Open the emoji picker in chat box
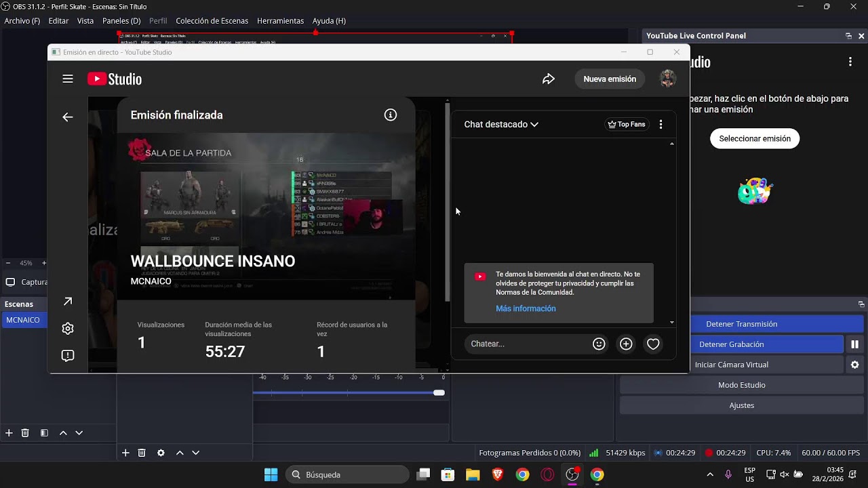Image resolution: width=868 pixels, height=488 pixels. coord(599,344)
